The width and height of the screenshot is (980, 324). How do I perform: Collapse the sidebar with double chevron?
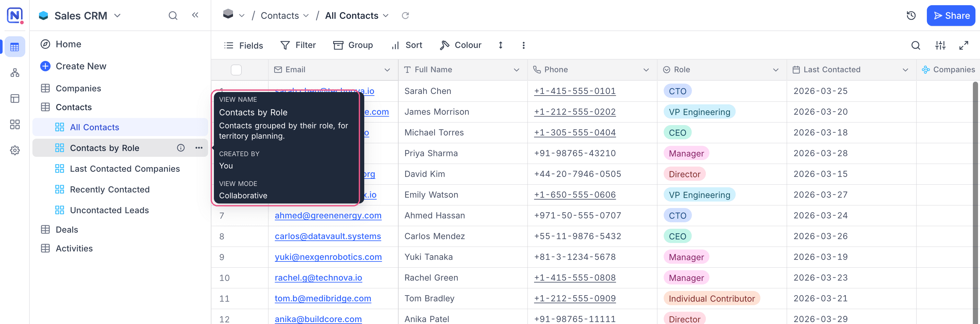pyautogui.click(x=195, y=15)
